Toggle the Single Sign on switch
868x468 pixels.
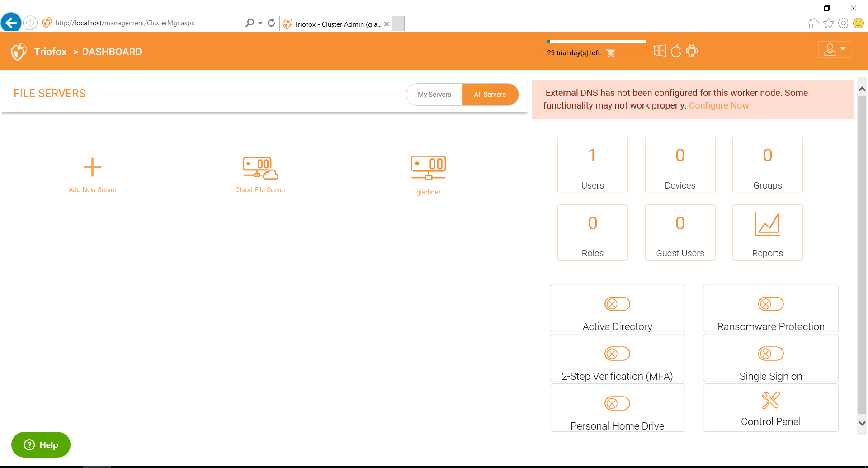tap(770, 354)
